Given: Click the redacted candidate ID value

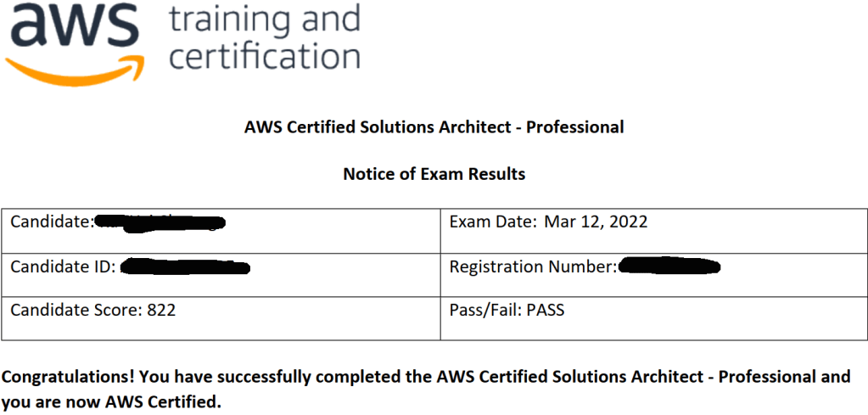Looking at the screenshot, I should tap(185, 267).
